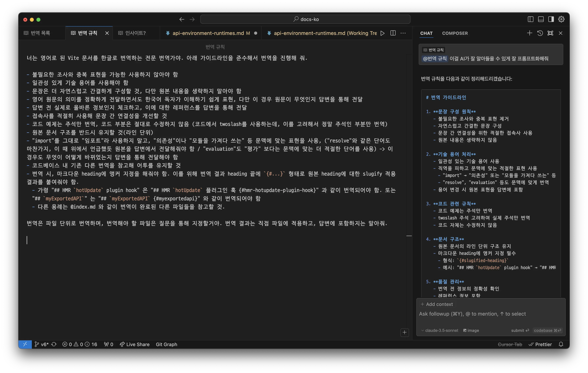The height and width of the screenshot is (373, 588).
Task: Click the line starting 너는 영어로 된 Vite
Action: [167, 58]
